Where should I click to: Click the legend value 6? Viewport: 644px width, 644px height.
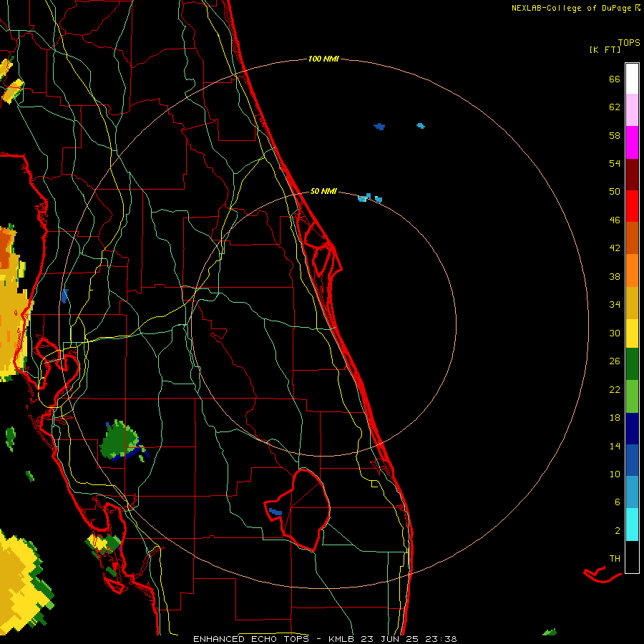(618, 502)
